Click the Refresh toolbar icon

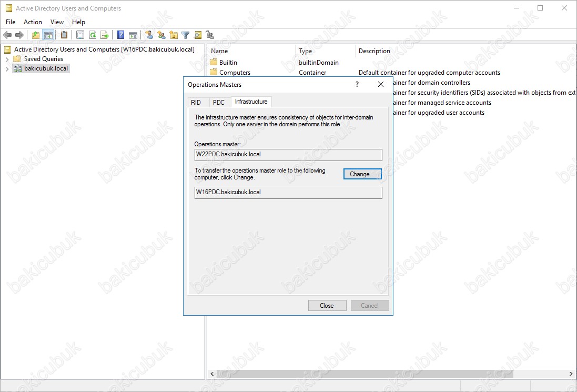click(93, 35)
